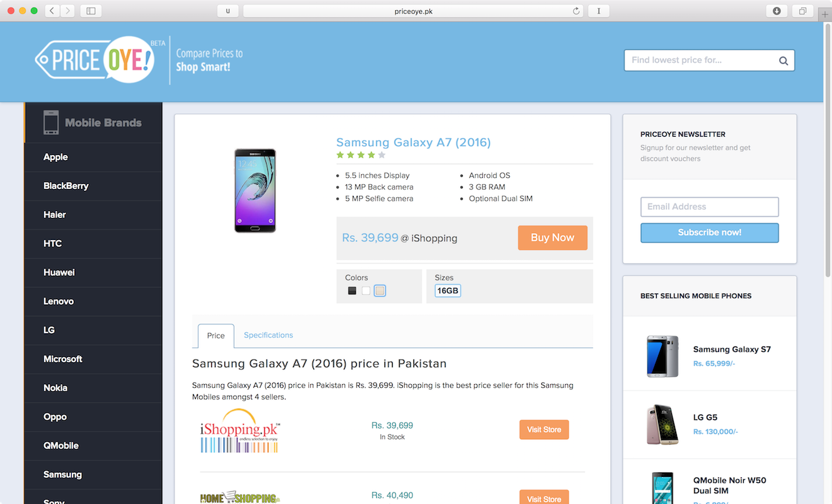
Task: Click Visit Store for iShopping
Action: point(544,430)
